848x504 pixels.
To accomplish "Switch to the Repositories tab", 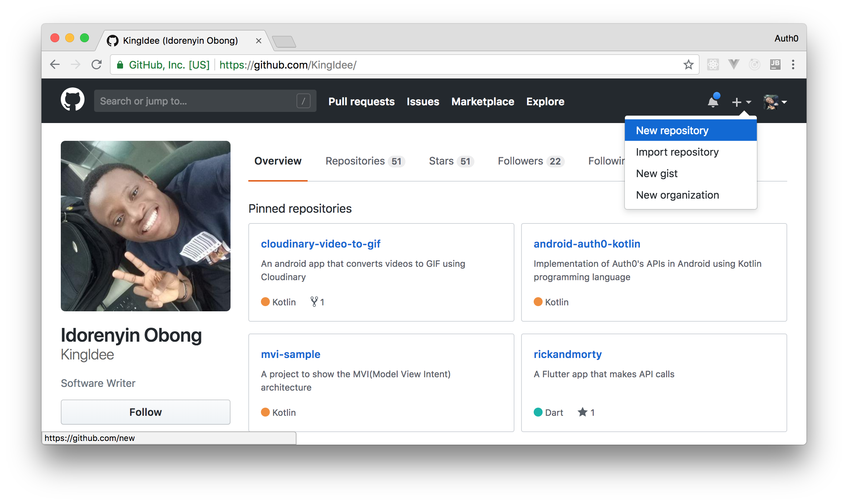I will (x=364, y=161).
